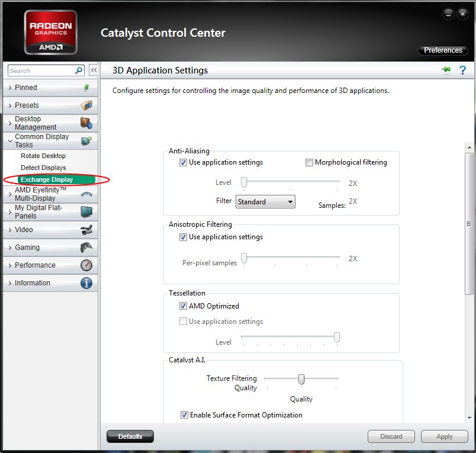Minimize the Catalyst Control Center window

click(448, 14)
